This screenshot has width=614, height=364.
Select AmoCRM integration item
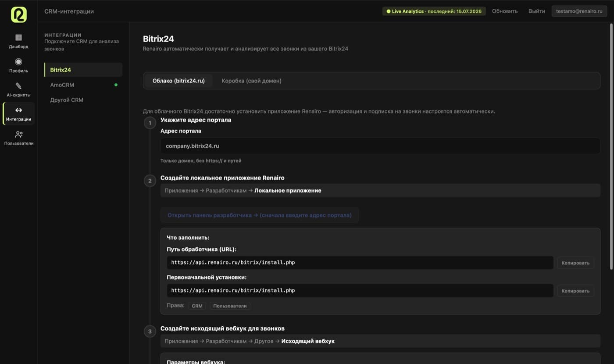(83, 85)
